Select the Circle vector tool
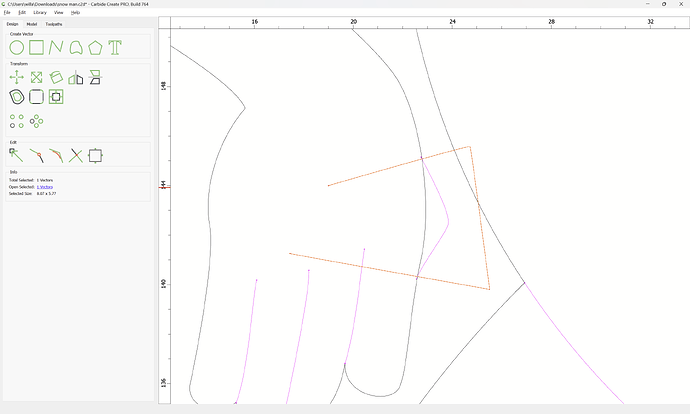The width and height of the screenshot is (690, 414). tap(17, 48)
